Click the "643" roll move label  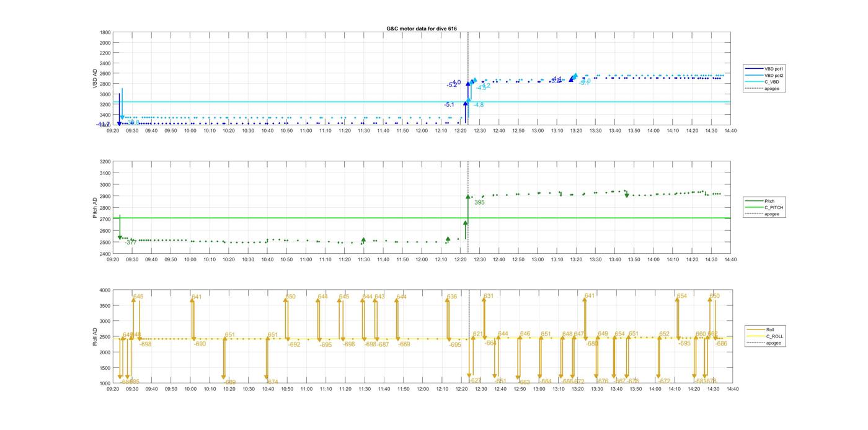point(379,297)
